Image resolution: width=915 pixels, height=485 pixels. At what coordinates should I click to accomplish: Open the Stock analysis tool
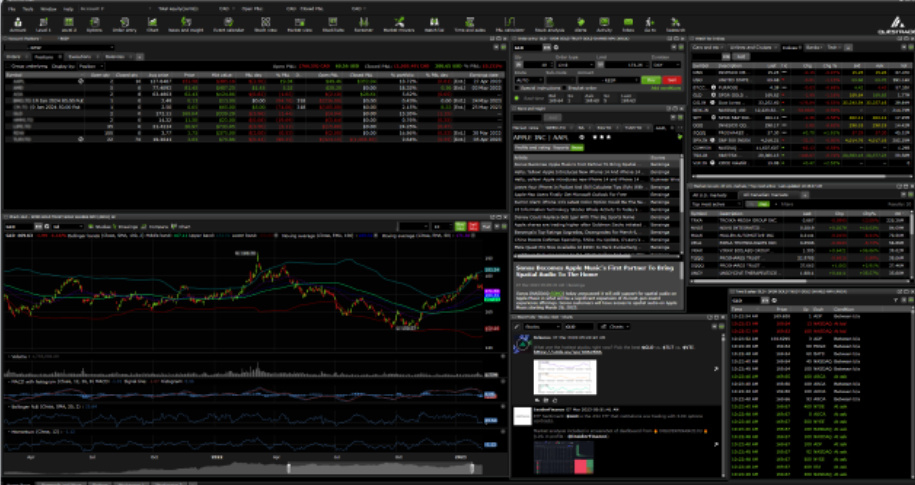pos(549,25)
